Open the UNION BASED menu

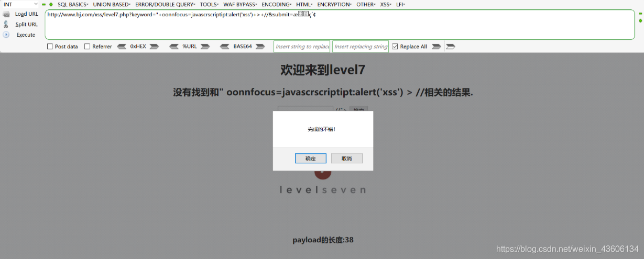click(x=112, y=4)
